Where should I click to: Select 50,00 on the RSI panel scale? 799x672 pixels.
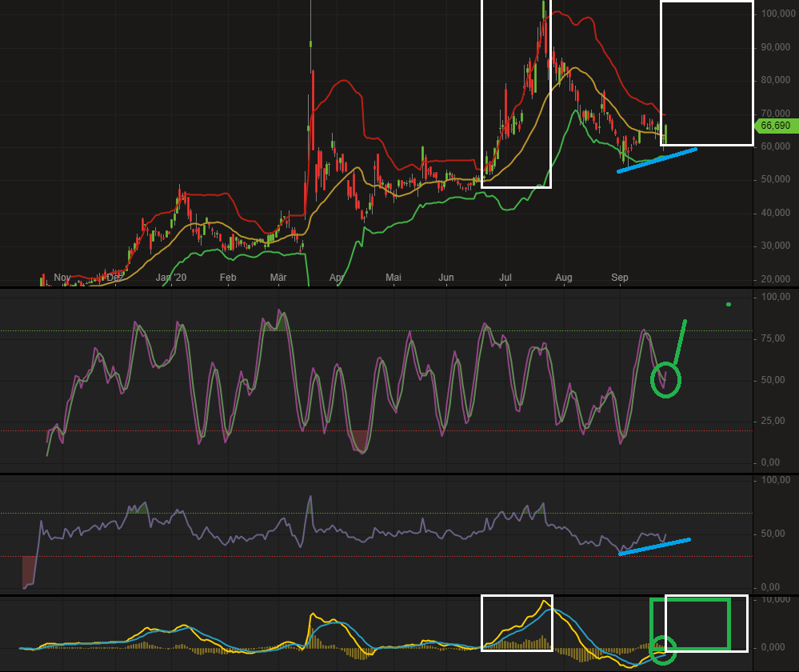click(773, 534)
